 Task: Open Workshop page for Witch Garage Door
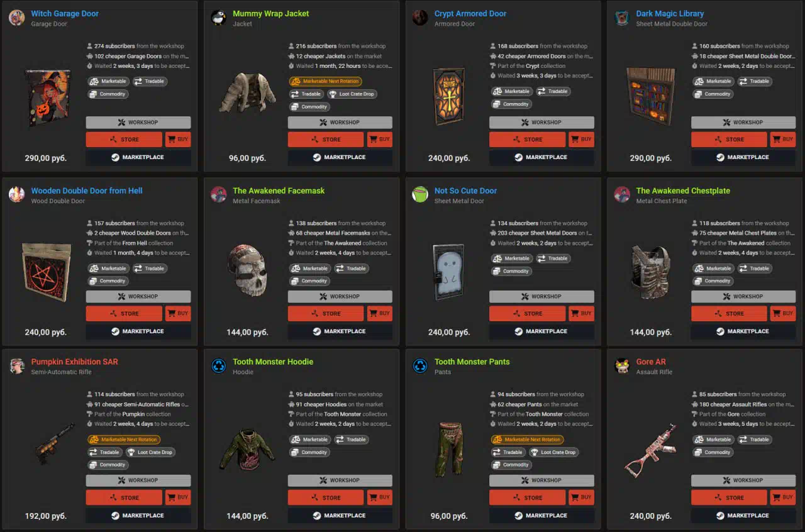138,123
